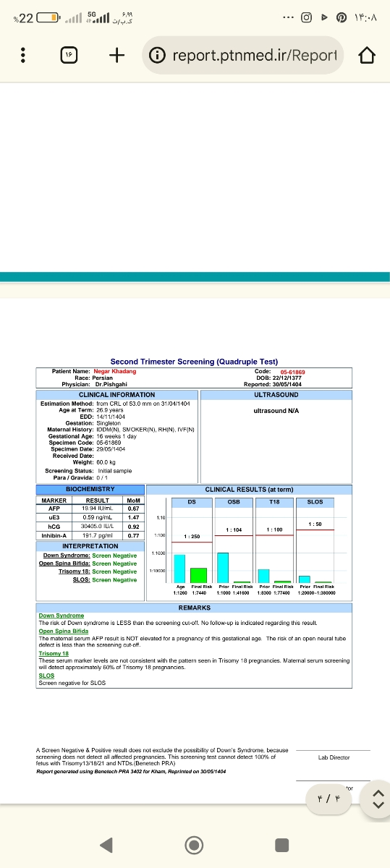Viewport: 390px width, 868px height.
Task: Tap the Android recent apps square
Action: point(282,844)
